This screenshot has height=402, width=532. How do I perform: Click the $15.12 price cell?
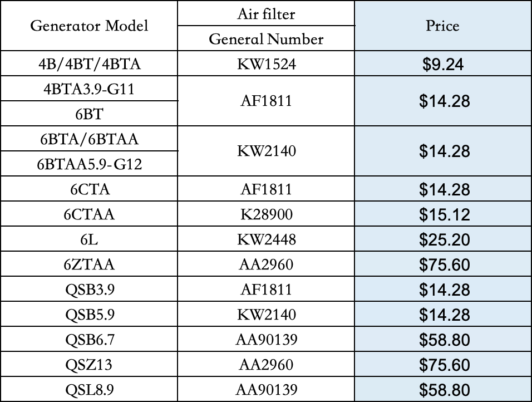coord(443,214)
